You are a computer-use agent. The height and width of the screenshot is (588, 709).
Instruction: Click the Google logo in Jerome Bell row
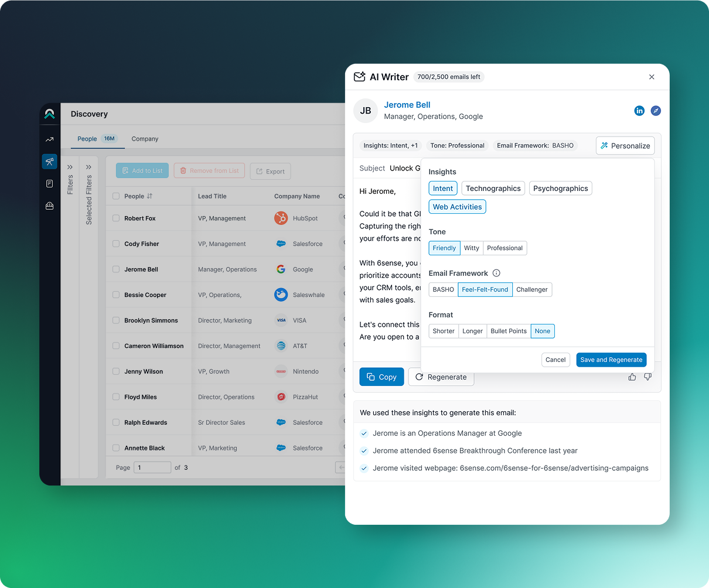point(281,269)
